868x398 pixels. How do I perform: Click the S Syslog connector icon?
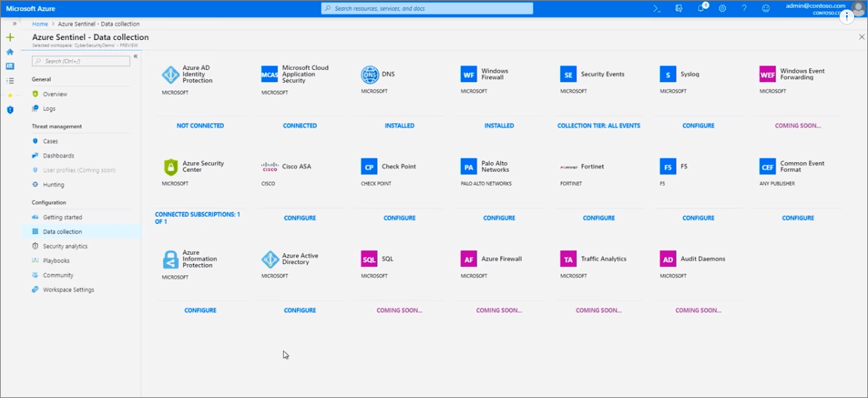[668, 74]
